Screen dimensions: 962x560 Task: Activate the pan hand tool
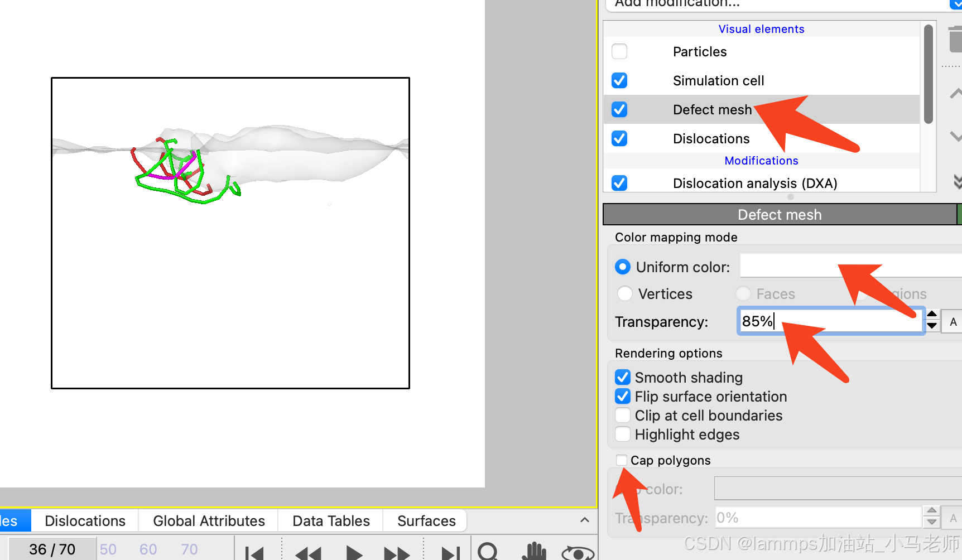pos(534,551)
